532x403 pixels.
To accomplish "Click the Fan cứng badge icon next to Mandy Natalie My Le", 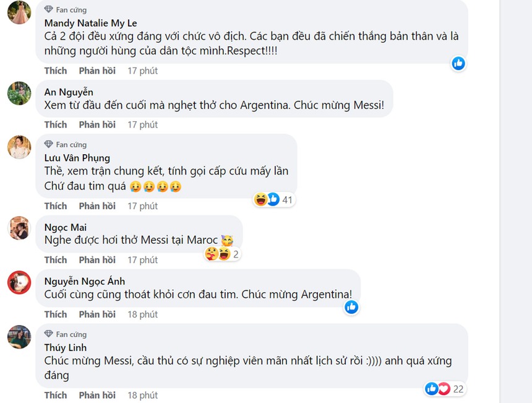I will (48, 9).
